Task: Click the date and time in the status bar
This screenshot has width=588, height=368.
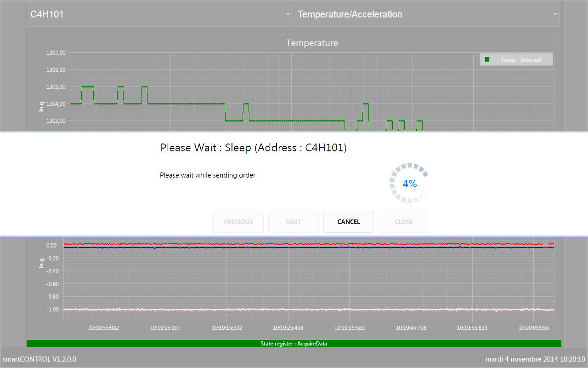Action: click(x=536, y=359)
